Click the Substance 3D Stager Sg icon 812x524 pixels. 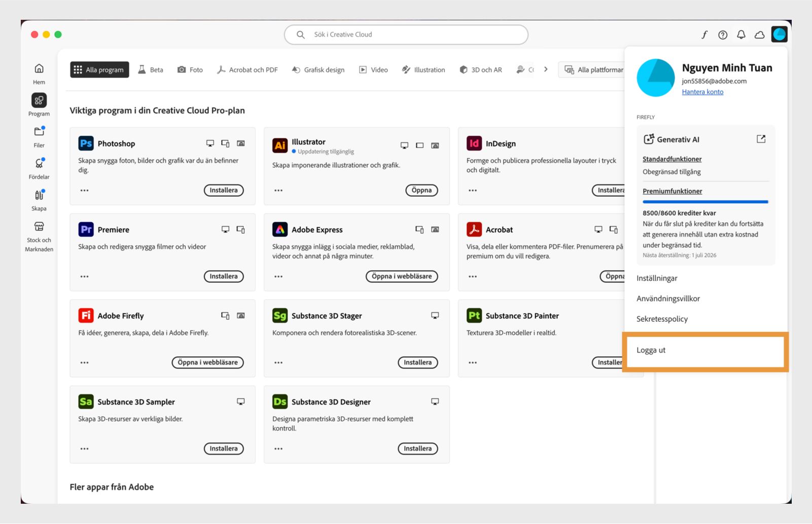point(280,316)
